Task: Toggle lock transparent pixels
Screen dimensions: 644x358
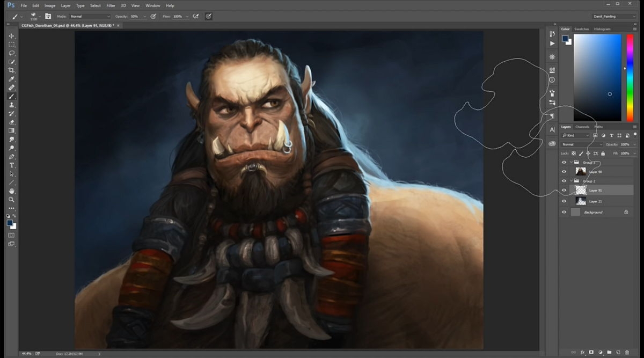Action: click(574, 154)
